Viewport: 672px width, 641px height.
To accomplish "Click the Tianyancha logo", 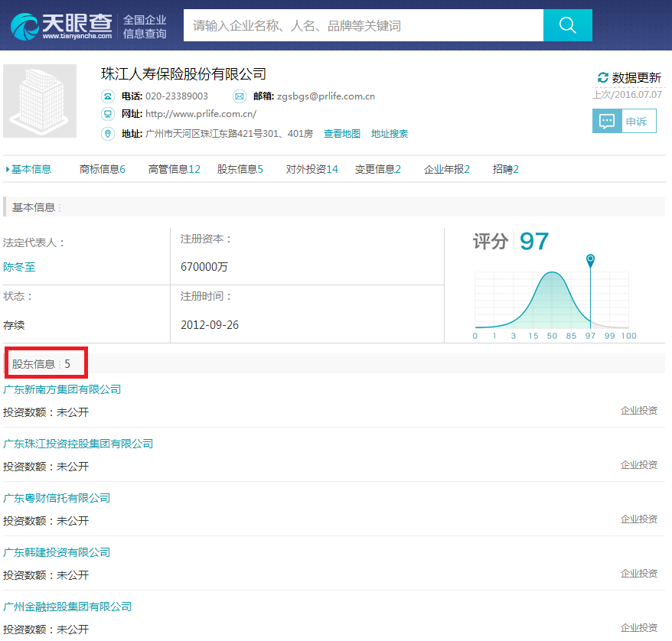I will point(61,26).
